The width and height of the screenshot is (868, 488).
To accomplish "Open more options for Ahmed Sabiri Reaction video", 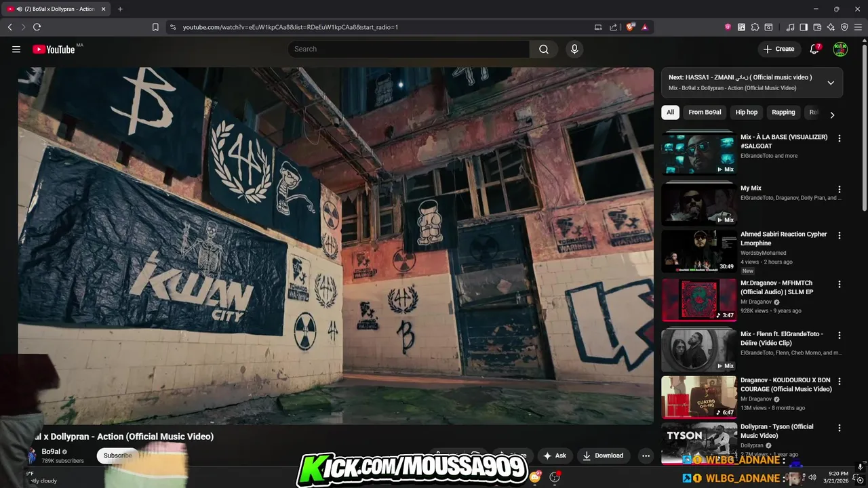I will (840, 235).
